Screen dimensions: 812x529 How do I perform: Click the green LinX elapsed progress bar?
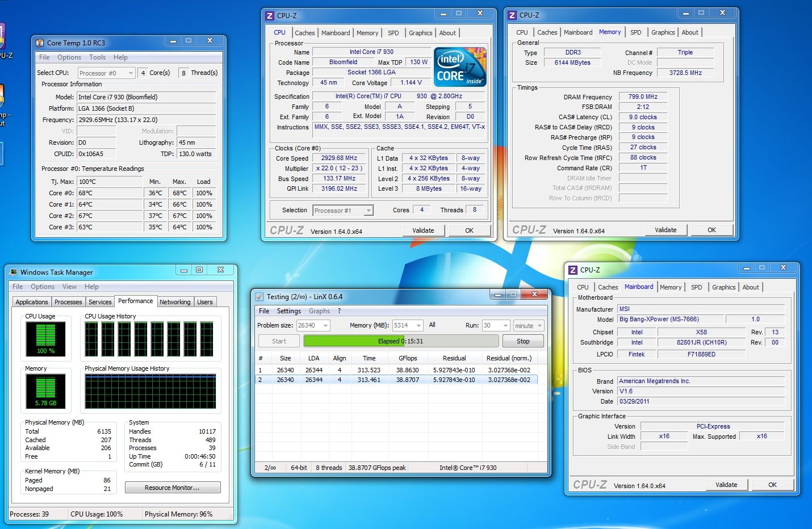point(352,341)
